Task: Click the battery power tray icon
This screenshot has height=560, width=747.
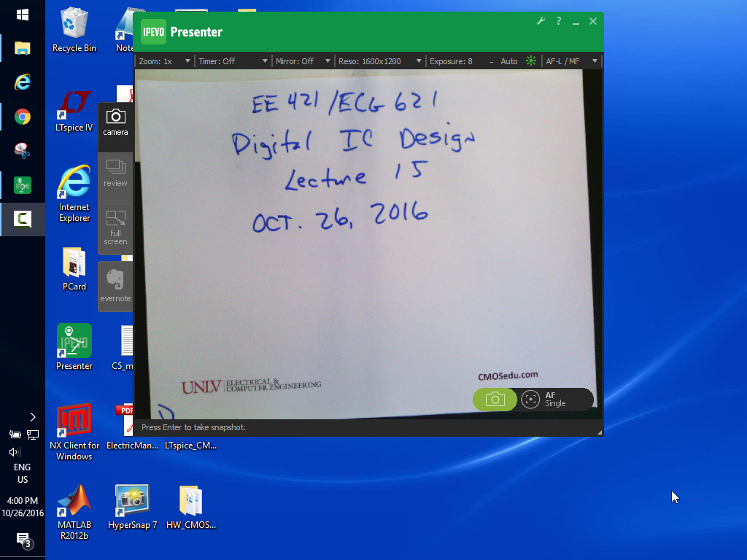Action: coord(15,435)
